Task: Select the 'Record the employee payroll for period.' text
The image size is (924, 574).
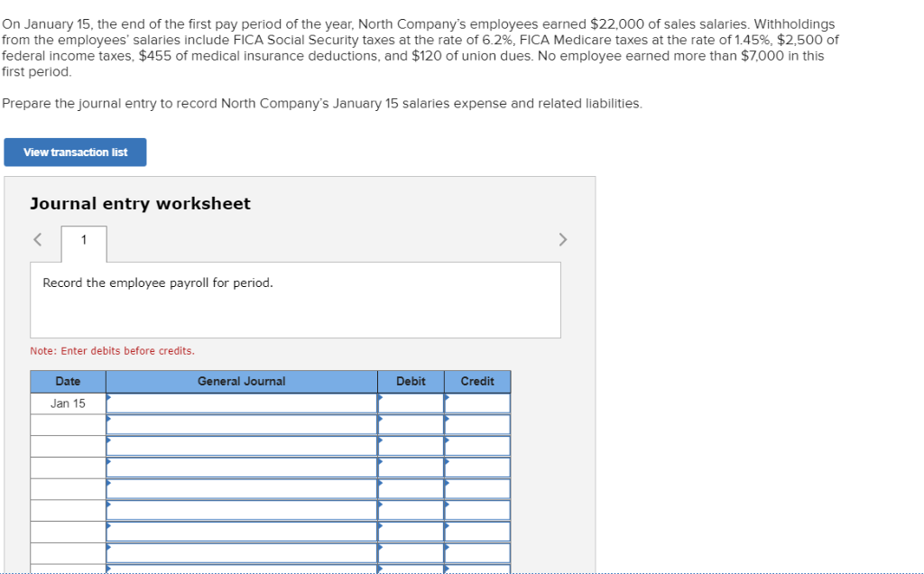Action: (158, 282)
